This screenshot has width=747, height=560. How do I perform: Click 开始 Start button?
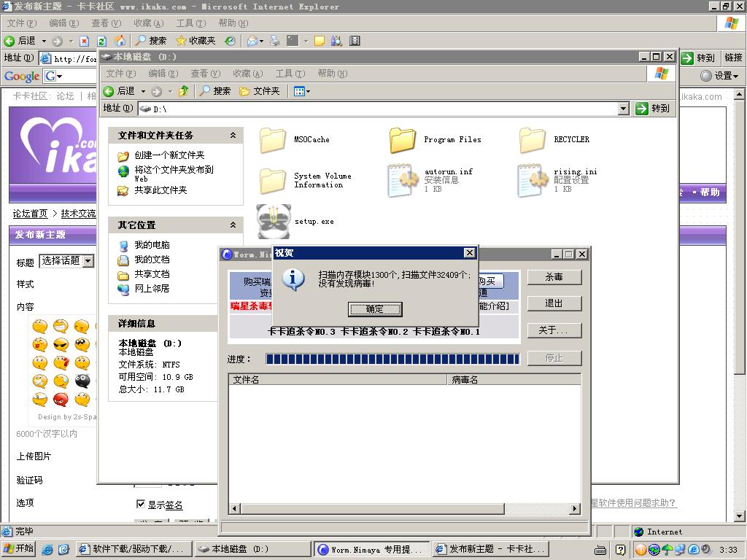(x=19, y=548)
